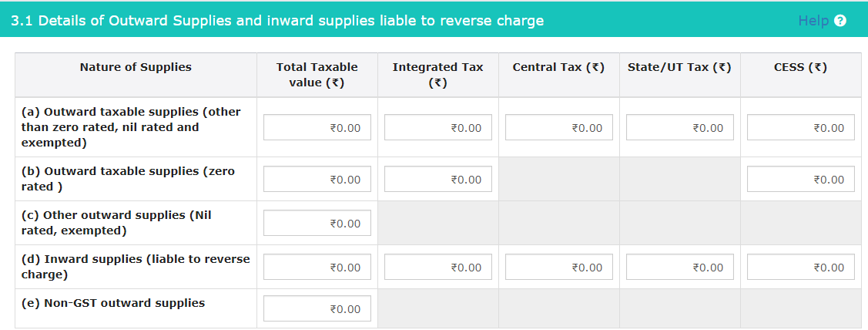Click the Help question mark icon
This screenshot has height=330, width=868.
point(840,21)
